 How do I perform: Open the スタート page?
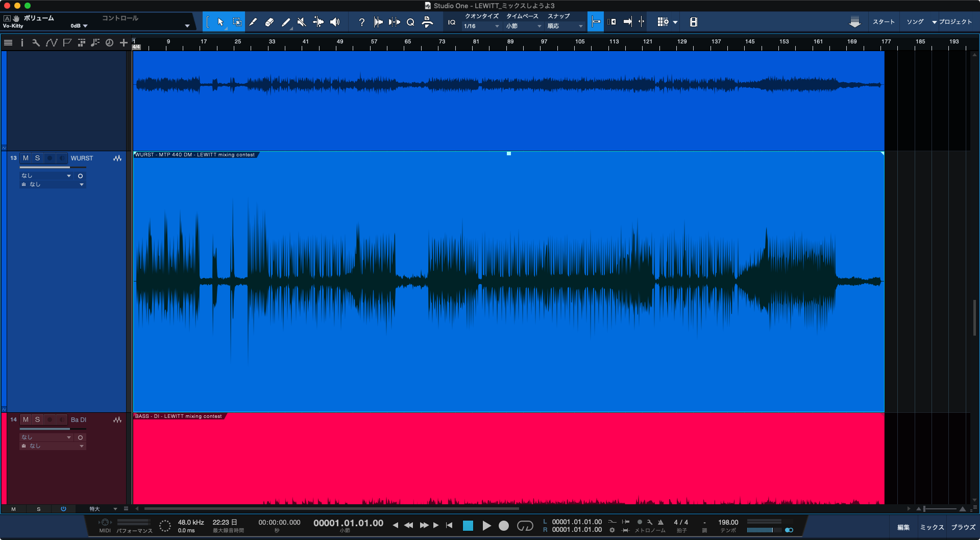[884, 22]
